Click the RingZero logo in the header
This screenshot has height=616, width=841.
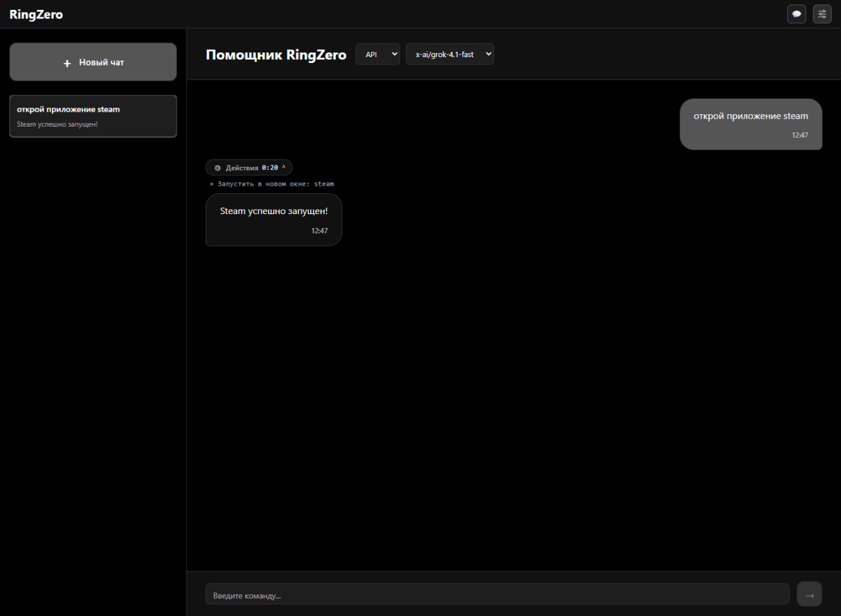coord(36,14)
